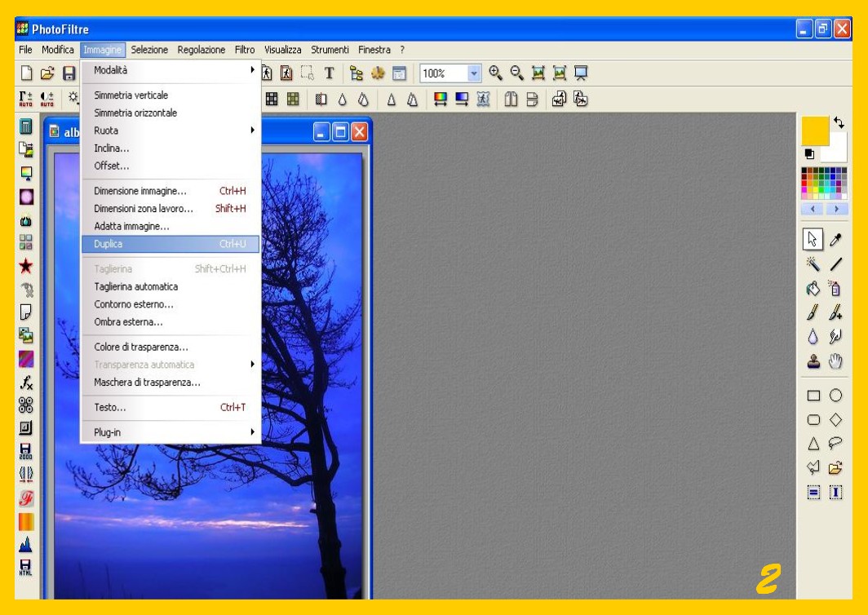Screen dimensions: 868x615
Task: Activate the Hand move tool
Action: (x=835, y=361)
